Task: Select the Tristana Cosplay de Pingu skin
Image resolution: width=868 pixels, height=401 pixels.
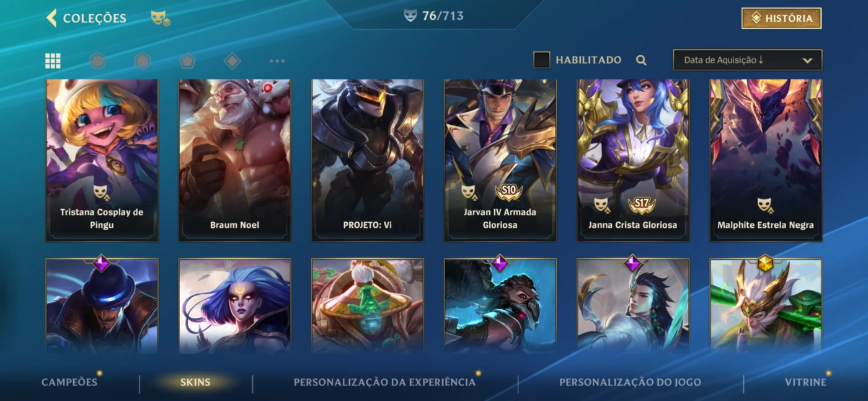Action: click(102, 160)
